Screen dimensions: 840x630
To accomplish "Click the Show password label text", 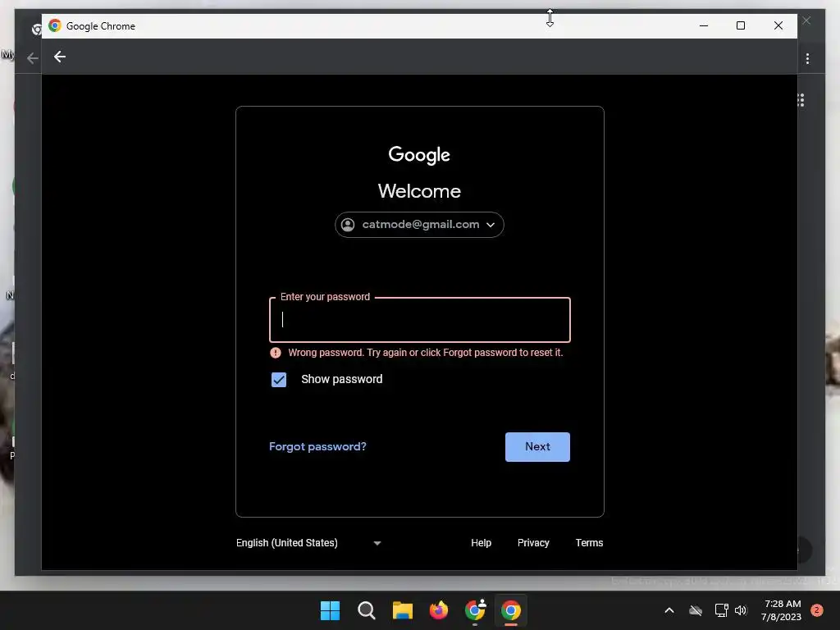I will tap(342, 379).
